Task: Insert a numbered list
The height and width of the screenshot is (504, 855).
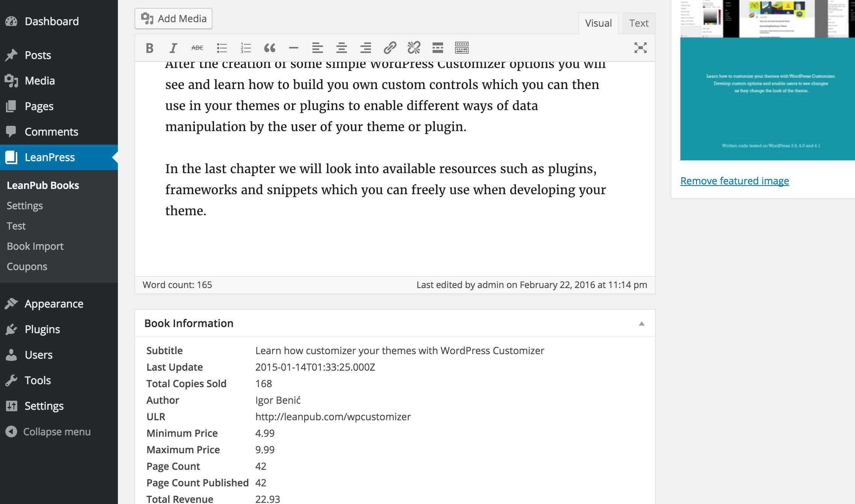Action: 246,48
